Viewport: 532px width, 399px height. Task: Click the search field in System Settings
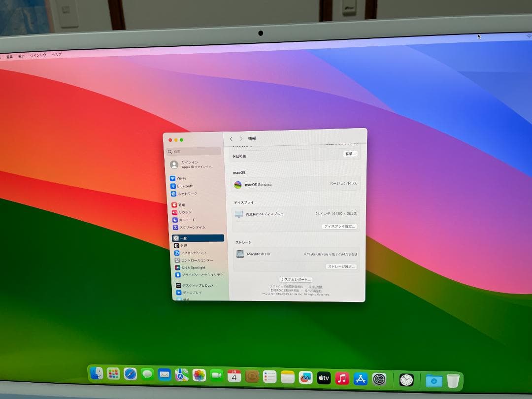coord(194,151)
